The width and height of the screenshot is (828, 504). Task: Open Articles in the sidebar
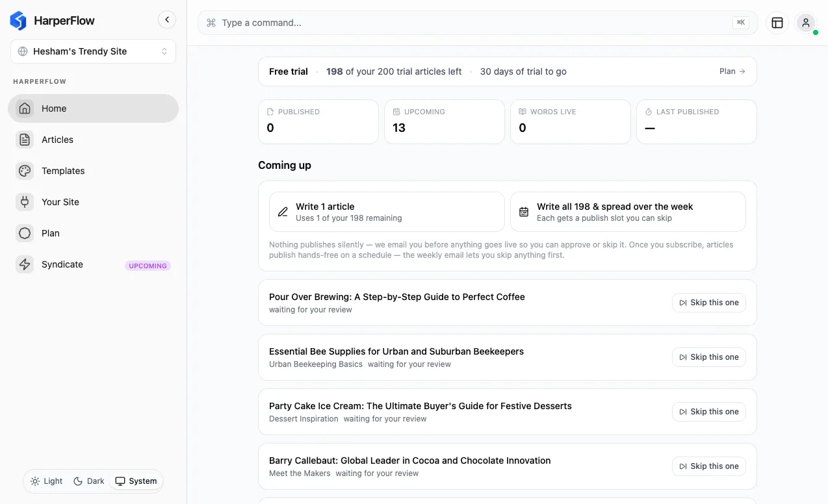[93, 140]
